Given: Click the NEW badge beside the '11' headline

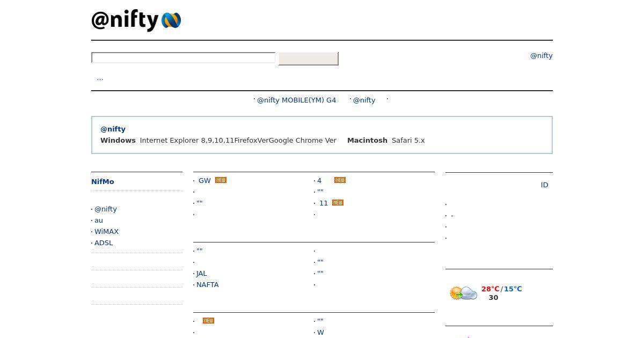Looking at the screenshot, I should (338, 203).
